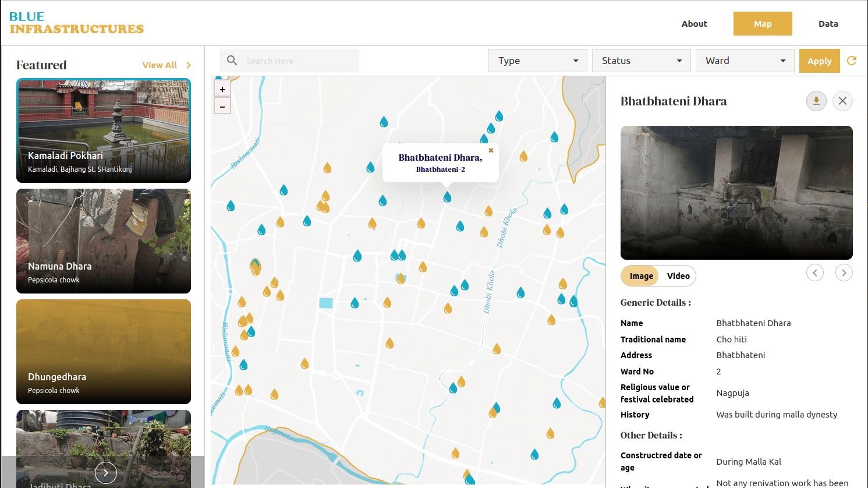Switch media view to Video
868x488 pixels.
pos(678,276)
